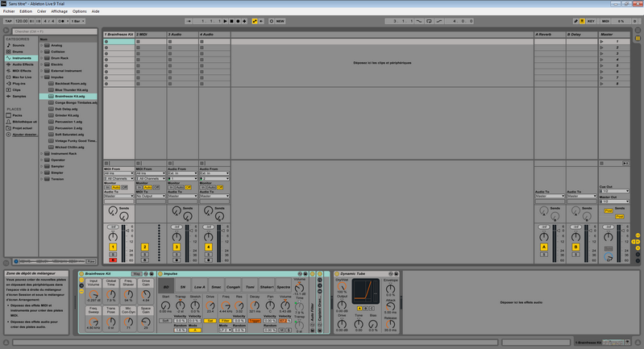Toggle the A Reverb return activator

[x=544, y=247]
